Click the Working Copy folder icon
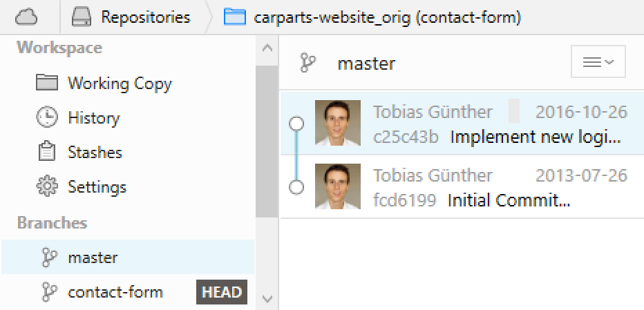The image size is (644, 310). [x=47, y=84]
